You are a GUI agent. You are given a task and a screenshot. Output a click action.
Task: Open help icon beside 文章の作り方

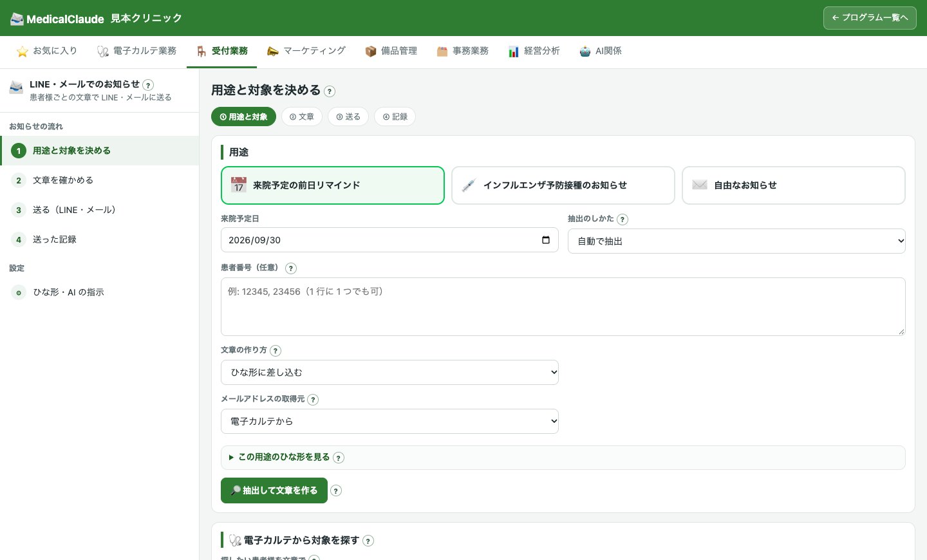coord(276,351)
